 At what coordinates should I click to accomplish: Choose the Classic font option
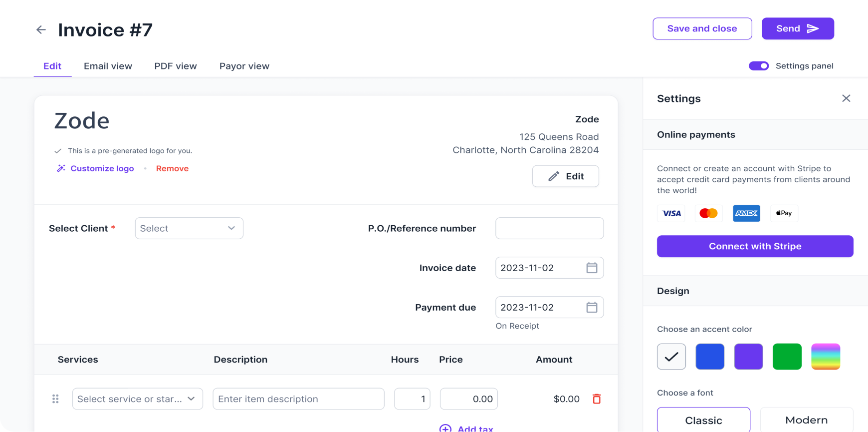(x=703, y=420)
